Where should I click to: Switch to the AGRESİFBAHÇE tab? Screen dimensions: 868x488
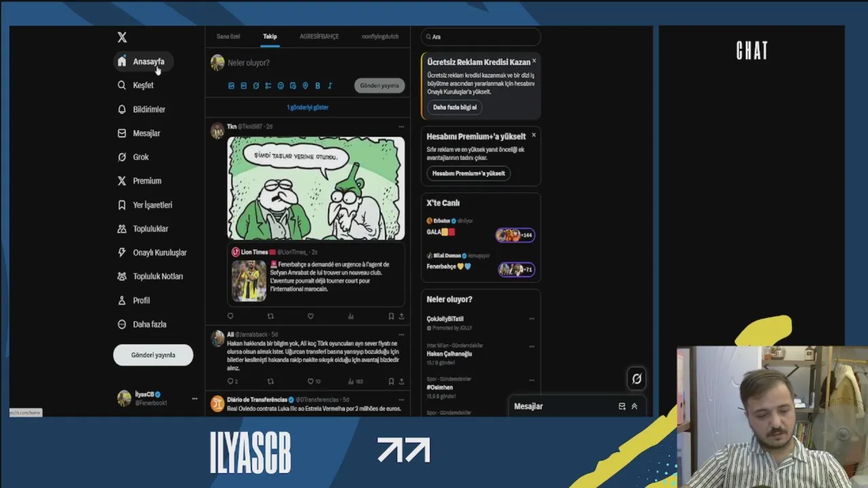coord(319,37)
